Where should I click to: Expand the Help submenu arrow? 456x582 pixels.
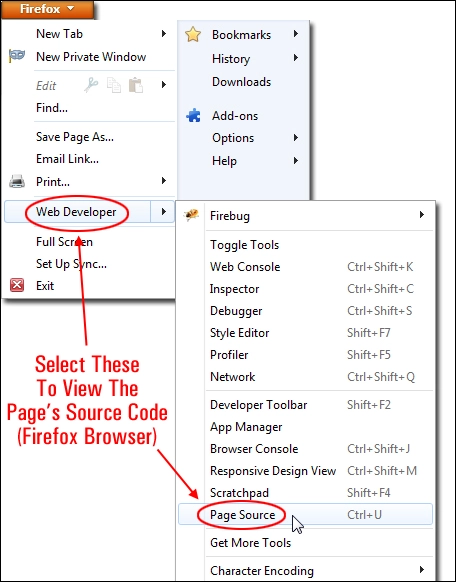296,161
